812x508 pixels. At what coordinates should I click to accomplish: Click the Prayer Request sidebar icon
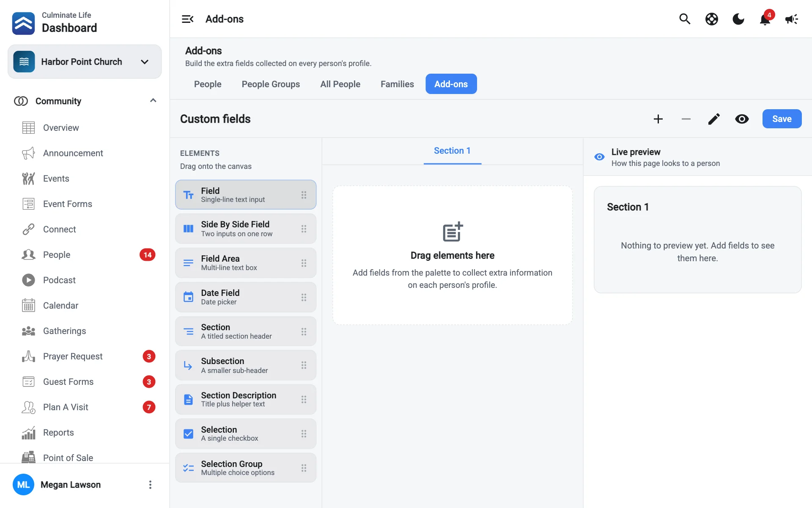[x=28, y=356]
